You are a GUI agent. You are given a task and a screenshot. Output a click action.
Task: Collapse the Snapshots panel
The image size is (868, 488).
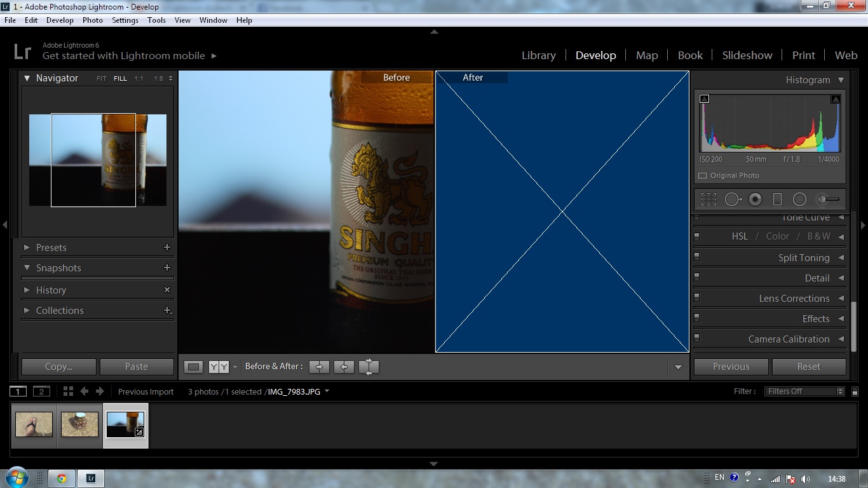pos(27,268)
